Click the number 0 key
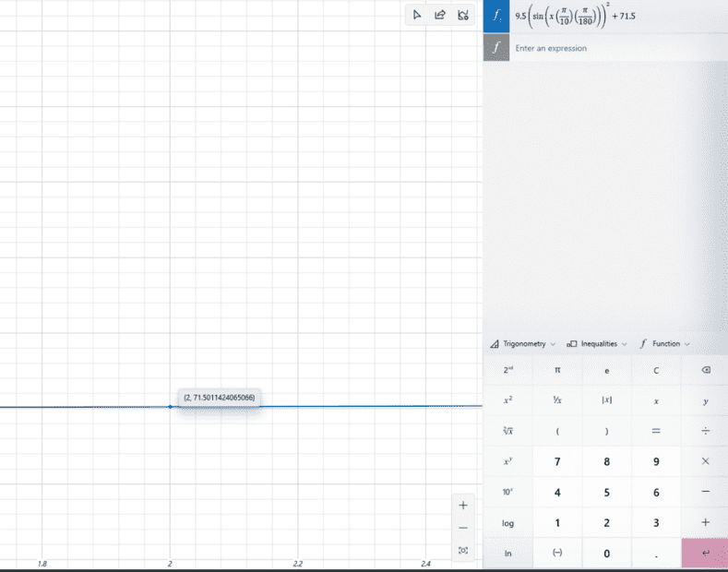The image size is (728, 572). [x=606, y=554]
